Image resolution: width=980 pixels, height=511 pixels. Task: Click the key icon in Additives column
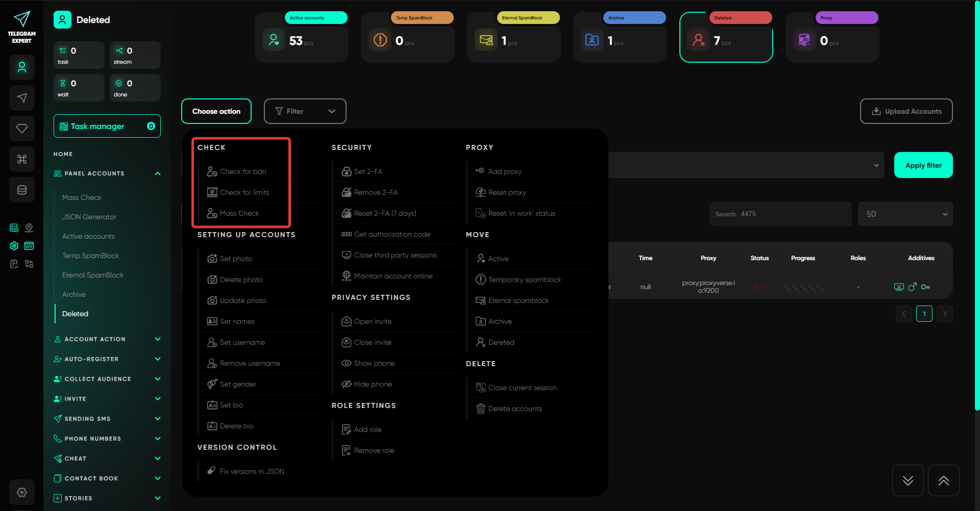(925, 287)
